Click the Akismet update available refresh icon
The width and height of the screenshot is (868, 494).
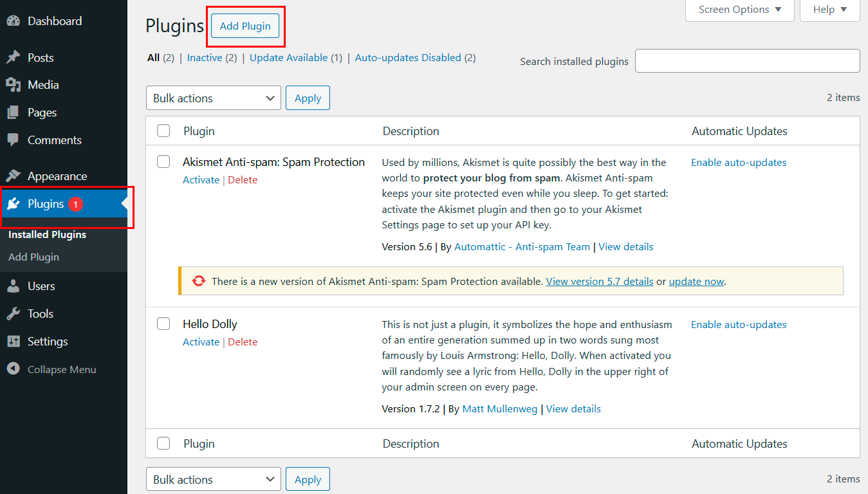[199, 281]
